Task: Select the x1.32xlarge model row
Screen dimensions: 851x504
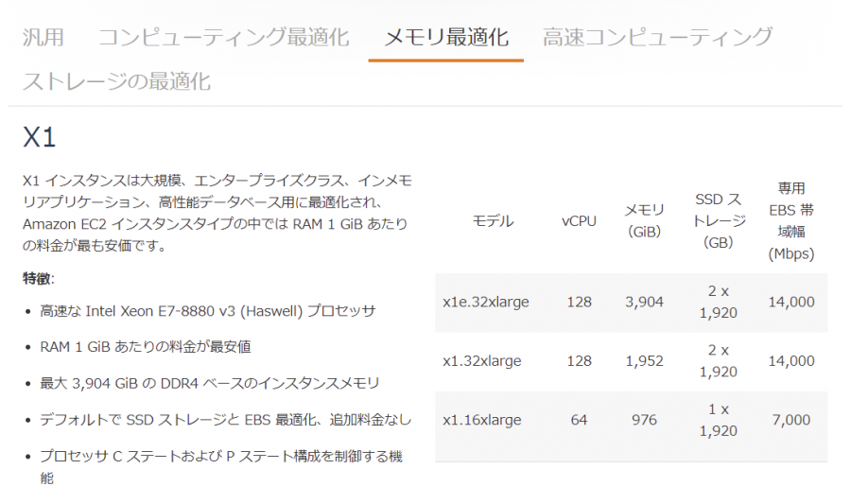Action: tap(632, 361)
